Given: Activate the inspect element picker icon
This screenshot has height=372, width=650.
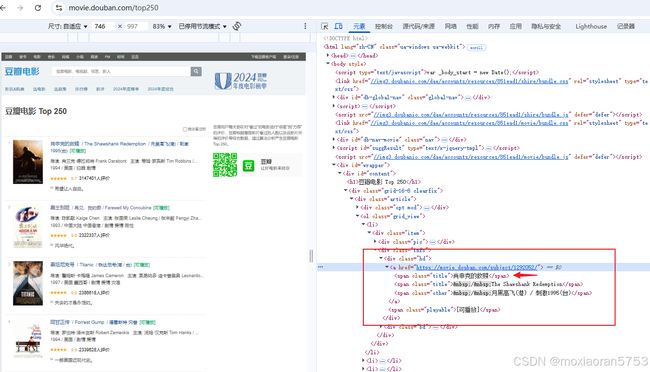Looking at the screenshot, I should pyautogui.click(x=325, y=26).
